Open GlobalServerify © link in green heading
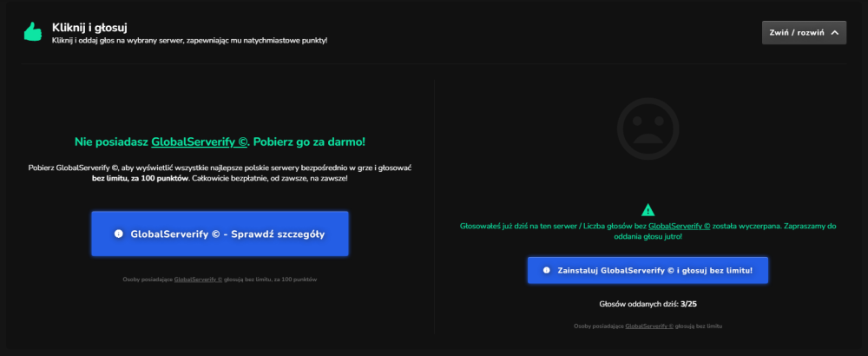868x356 pixels. click(x=200, y=142)
